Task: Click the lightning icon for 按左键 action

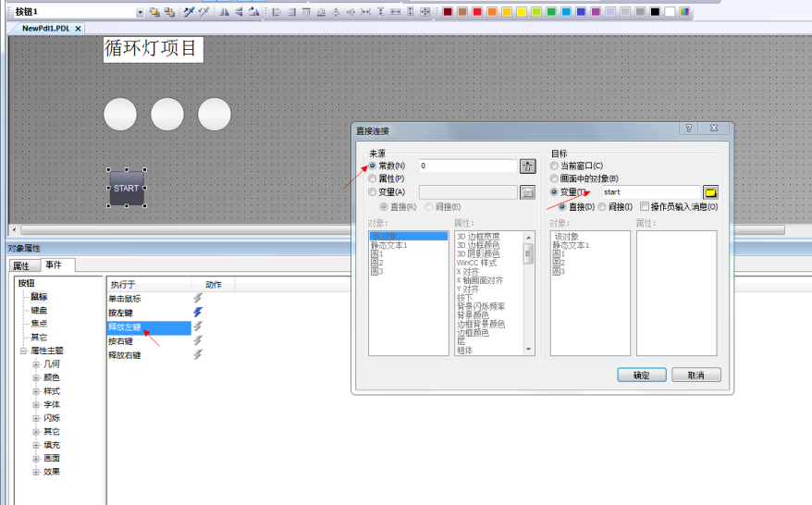Action: 197,313
